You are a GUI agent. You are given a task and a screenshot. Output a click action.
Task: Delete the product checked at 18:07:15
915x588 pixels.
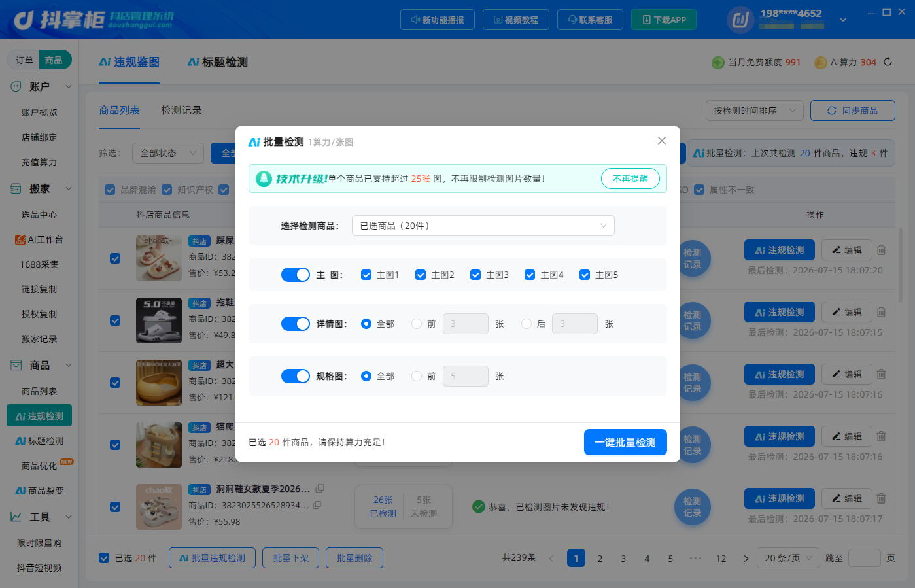881,312
